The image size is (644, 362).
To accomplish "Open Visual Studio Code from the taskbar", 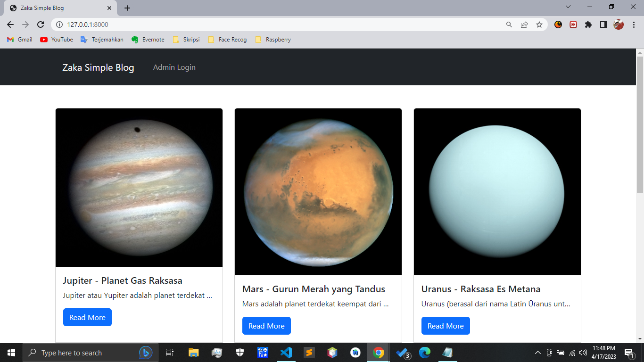I will [286, 353].
